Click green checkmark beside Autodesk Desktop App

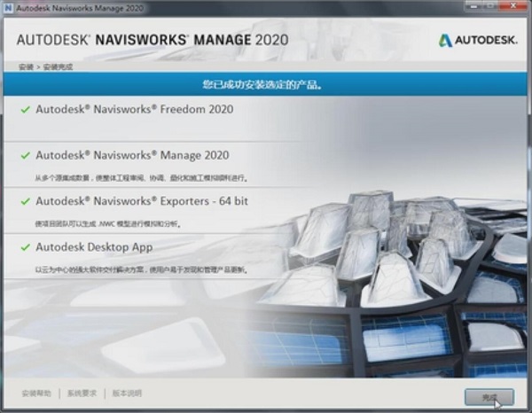click(x=26, y=247)
